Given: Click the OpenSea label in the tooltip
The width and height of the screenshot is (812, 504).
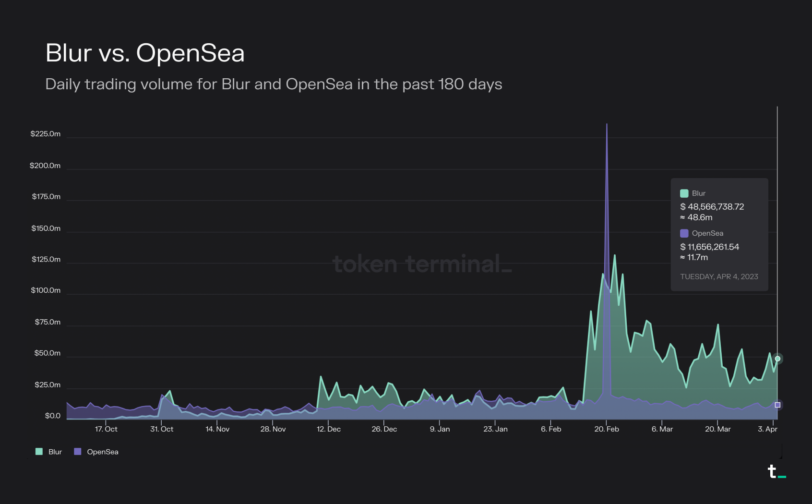Looking at the screenshot, I should [x=708, y=233].
